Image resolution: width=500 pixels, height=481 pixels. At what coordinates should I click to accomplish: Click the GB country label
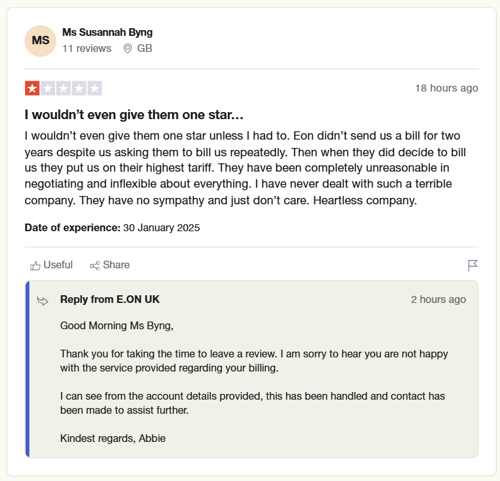coord(145,48)
